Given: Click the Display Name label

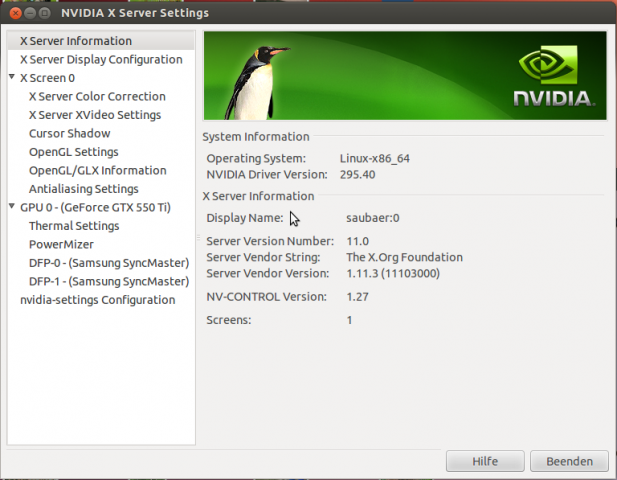Looking at the screenshot, I should (x=244, y=218).
